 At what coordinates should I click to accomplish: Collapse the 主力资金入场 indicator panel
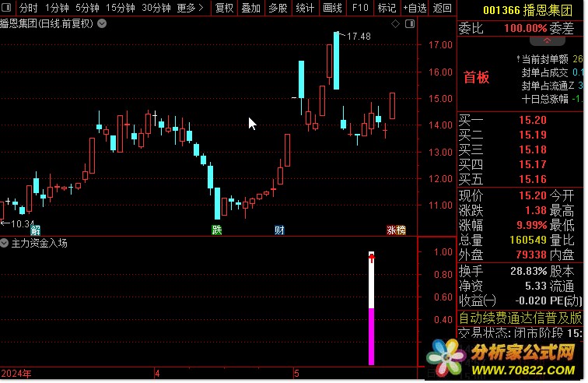(x=4, y=243)
